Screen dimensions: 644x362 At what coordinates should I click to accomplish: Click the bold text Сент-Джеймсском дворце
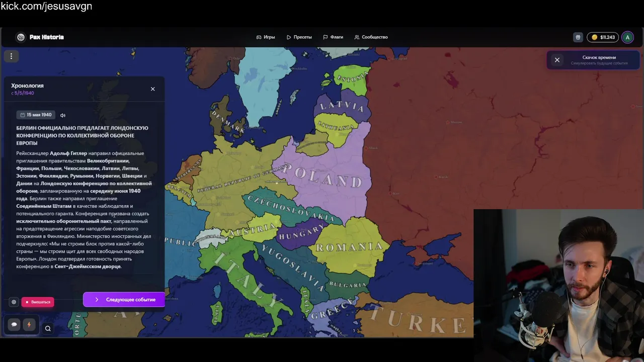pos(88,266)
